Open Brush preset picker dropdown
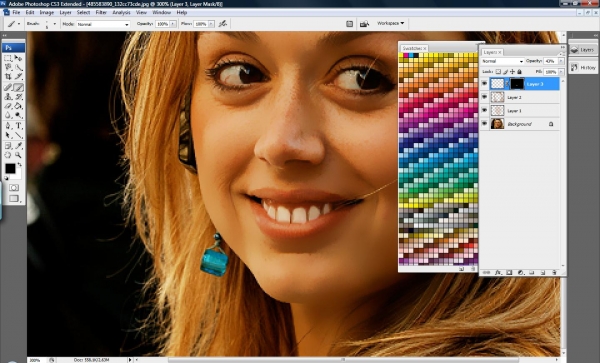 (54, 24)
